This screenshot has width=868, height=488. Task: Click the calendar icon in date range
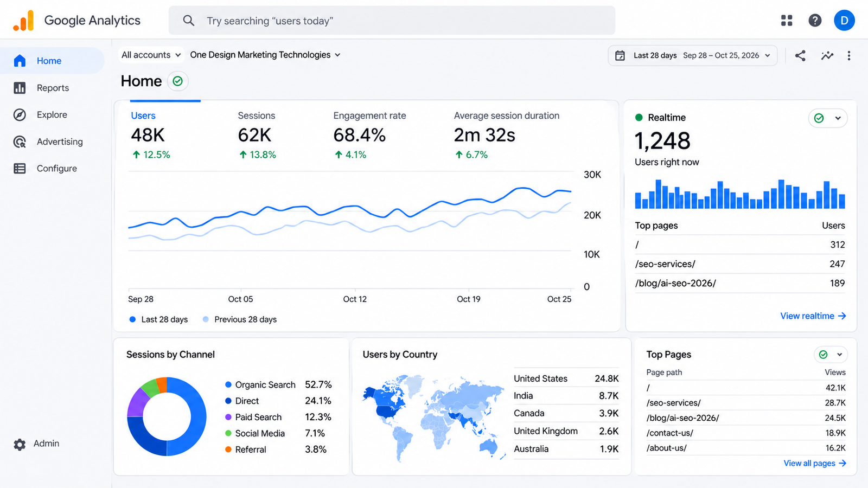(620, 55)
